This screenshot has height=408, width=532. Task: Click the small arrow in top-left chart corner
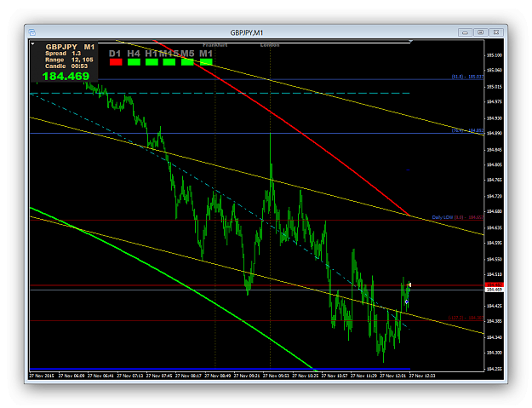tap(32, 43)
